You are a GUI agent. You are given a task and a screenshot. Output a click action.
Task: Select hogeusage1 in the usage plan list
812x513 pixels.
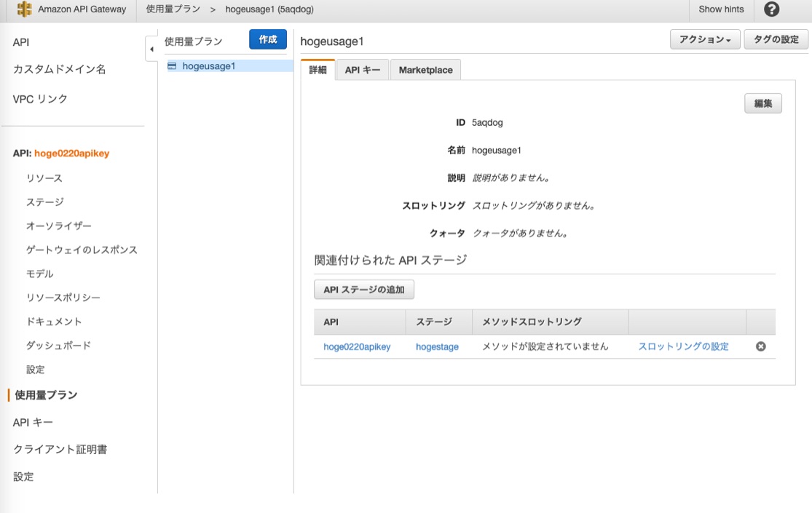click(x=209, y=65)
